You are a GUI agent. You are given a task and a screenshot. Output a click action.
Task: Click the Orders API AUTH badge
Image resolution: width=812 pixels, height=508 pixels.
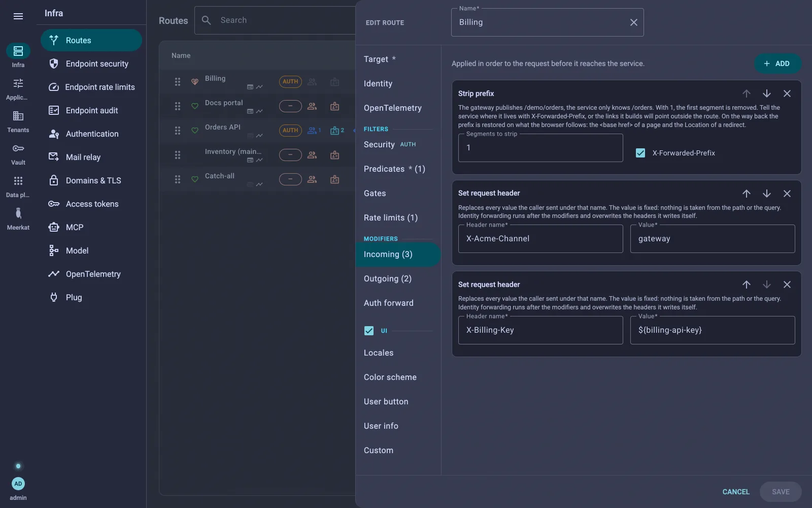coord(290,131)
